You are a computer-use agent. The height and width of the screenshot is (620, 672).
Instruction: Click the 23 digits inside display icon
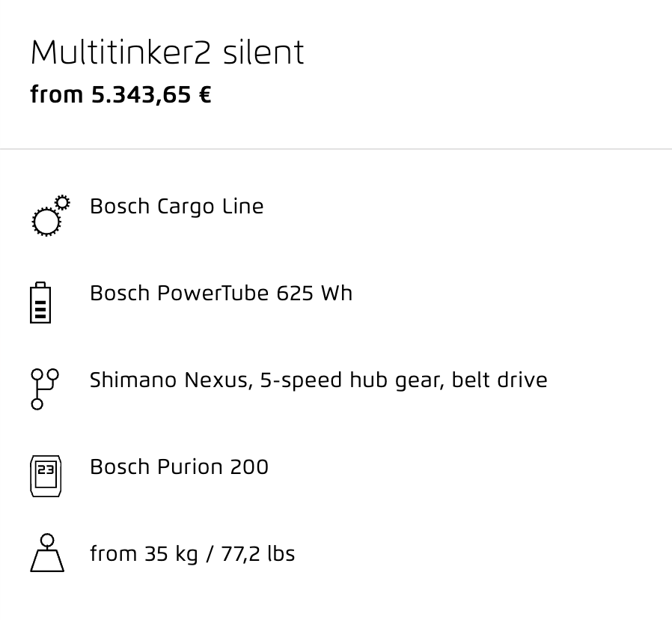[x=46, y=470]
